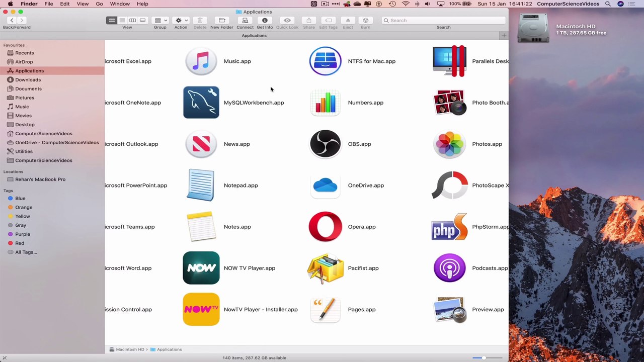The width and height of the screenshot is (644, 362).
Task: Select Macintosh HD drive on desktop
Action: [x=533, y=29]
